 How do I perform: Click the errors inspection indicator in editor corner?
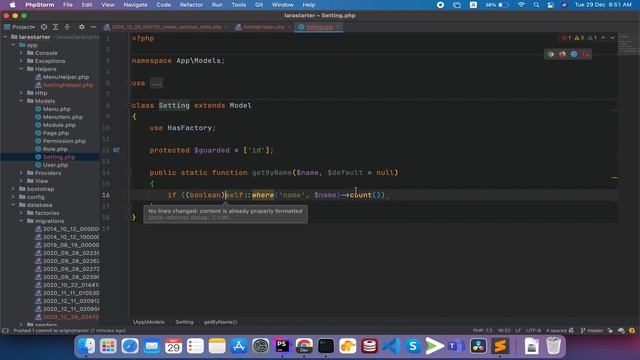coord(567,38)
